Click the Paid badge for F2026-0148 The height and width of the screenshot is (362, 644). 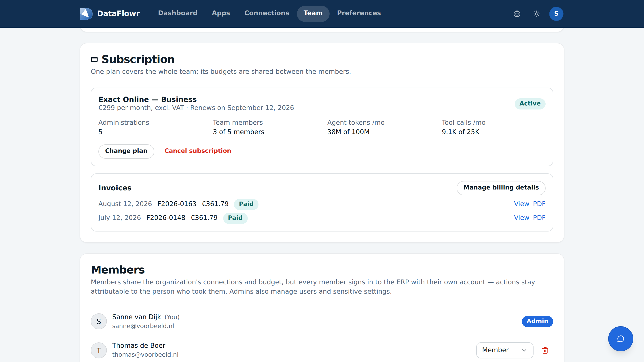pyautogui.click(x=235, y=218)
